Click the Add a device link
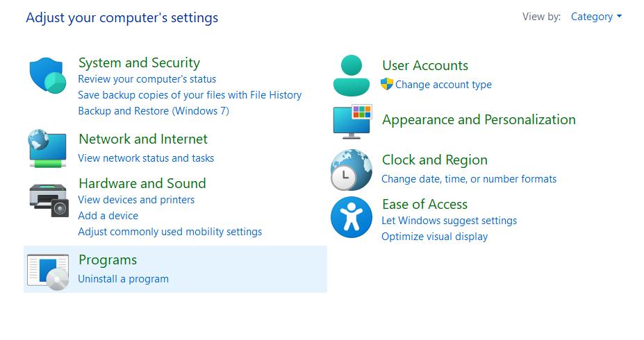This screenshot has height=340, width=644. tap(108, 216)
